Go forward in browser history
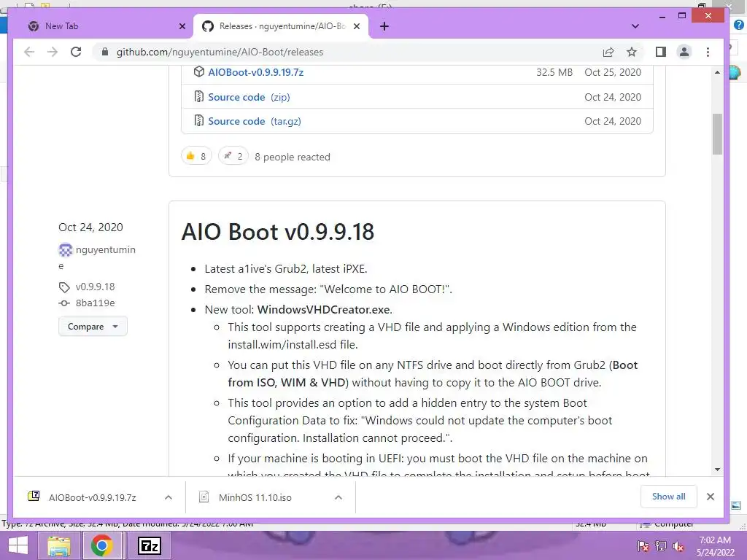Viewport: 747px width, 560px height. coord(53,52)
